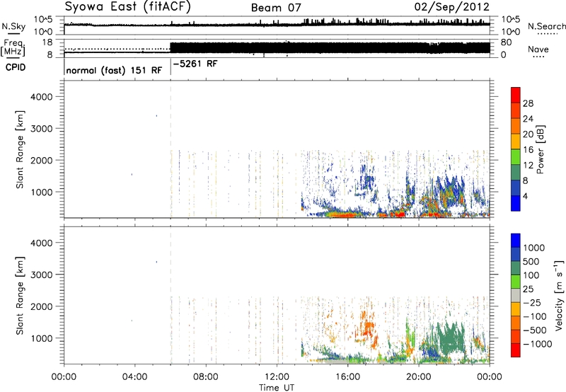
Task: Click the "Power [dB]" colorbar title
Action: click(540, 149)
